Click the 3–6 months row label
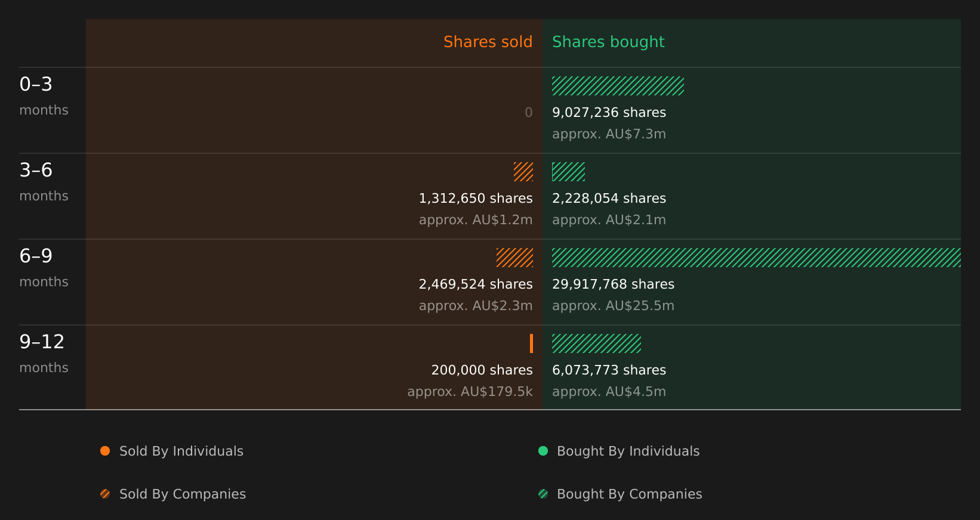The image size is (980, 520). point(44,182)
